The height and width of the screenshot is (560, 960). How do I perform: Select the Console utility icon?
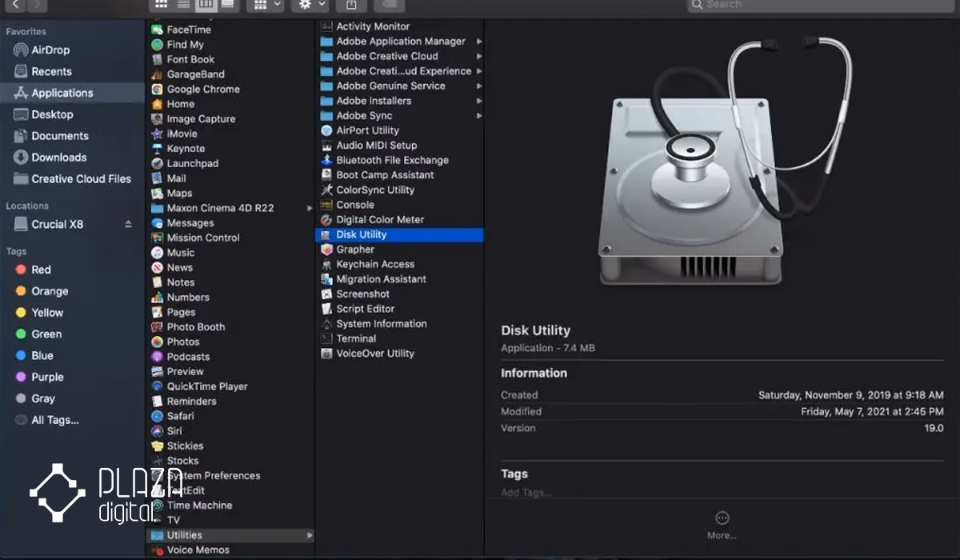tap(326, 205)
